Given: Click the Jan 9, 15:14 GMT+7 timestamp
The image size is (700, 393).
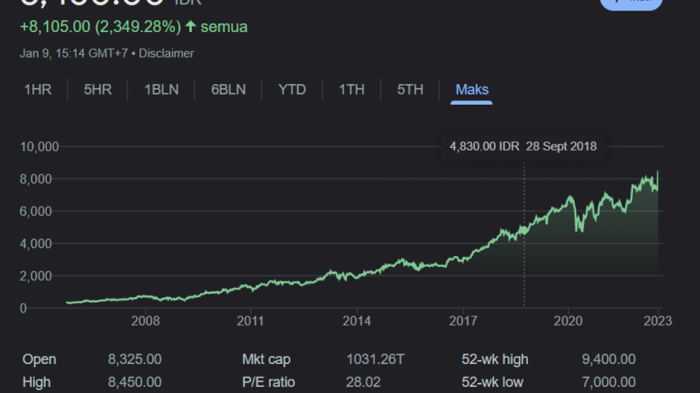Looking at the screenshot, I should tap(74, 54).
